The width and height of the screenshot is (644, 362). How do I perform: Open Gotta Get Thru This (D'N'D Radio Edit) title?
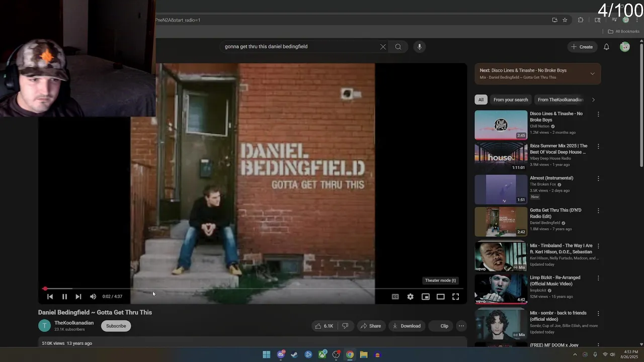point(555,213)
